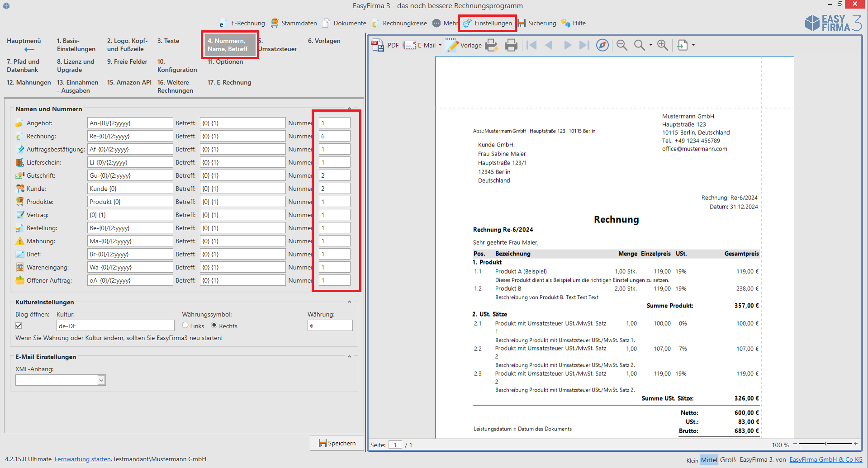Click the compass navigation icon
Image resolution: width=868 pixels, height=468 pixels.
click(602, 45)
